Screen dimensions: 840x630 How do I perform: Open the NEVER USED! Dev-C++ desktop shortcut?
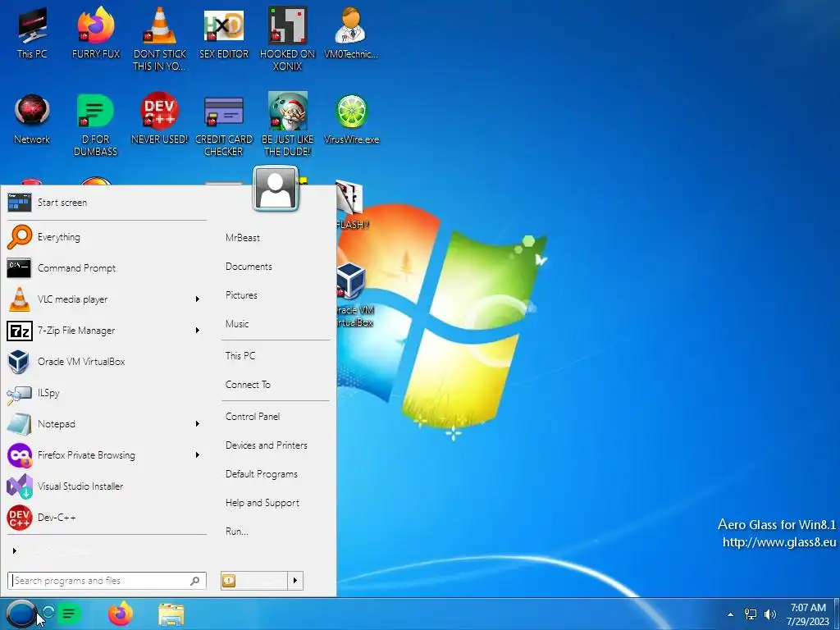(160, 119)
